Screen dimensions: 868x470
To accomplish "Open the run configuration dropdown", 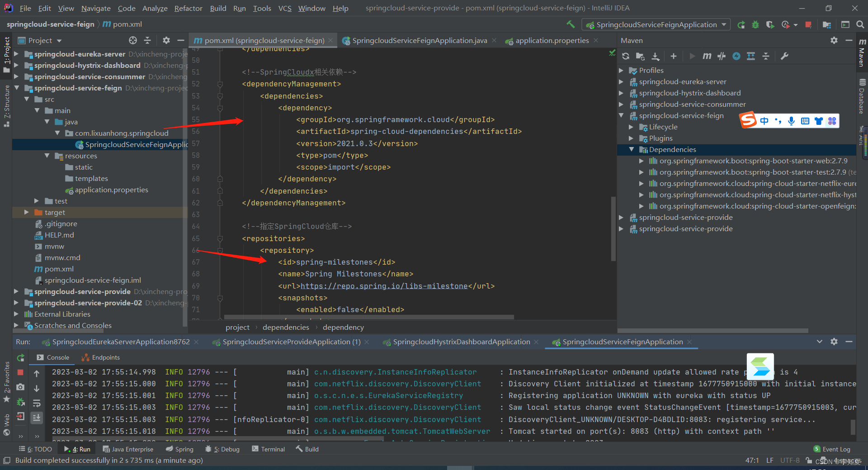I will point(656,25).
